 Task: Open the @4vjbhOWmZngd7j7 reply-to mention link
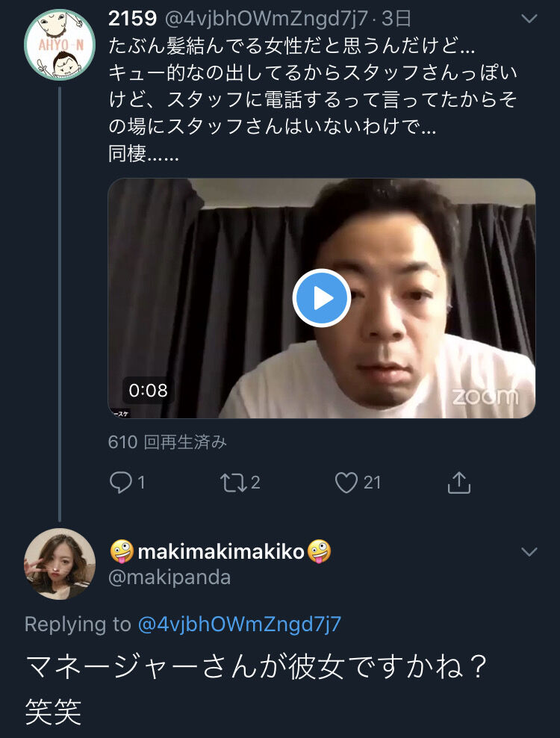tap(239, 624)
